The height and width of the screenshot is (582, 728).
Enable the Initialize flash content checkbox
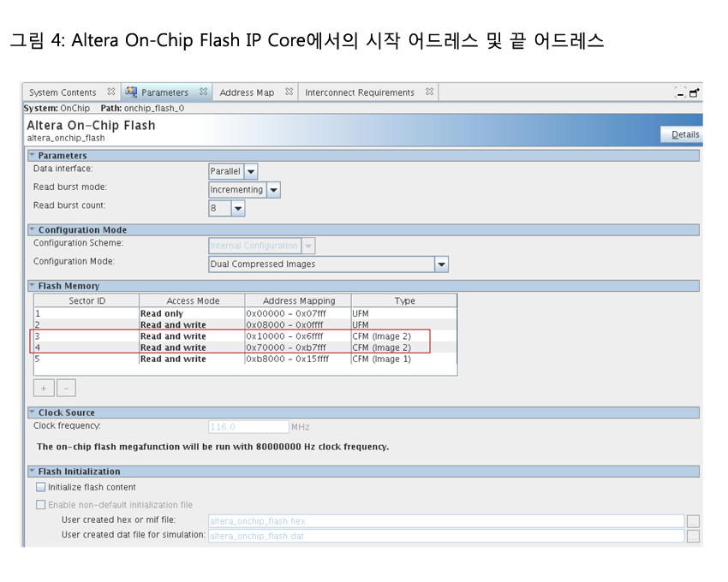click(41, 487)
